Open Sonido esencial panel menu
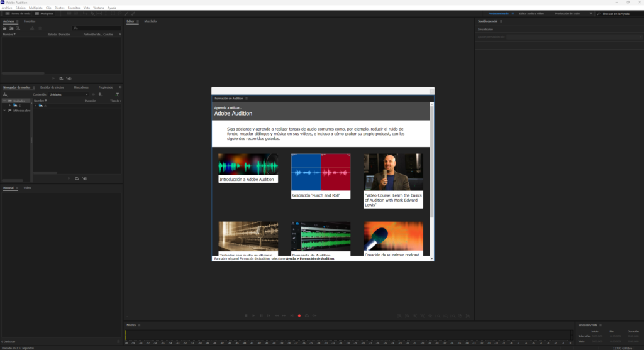 501,21
